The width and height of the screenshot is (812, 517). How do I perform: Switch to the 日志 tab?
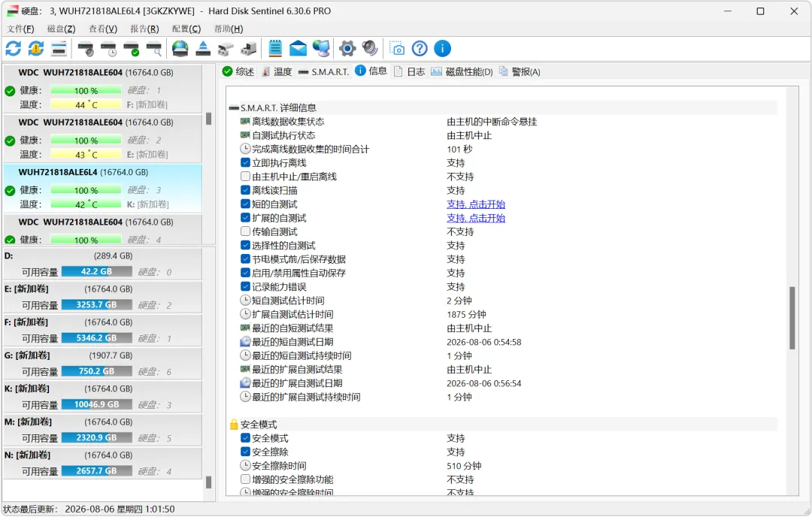click(409, 71)
